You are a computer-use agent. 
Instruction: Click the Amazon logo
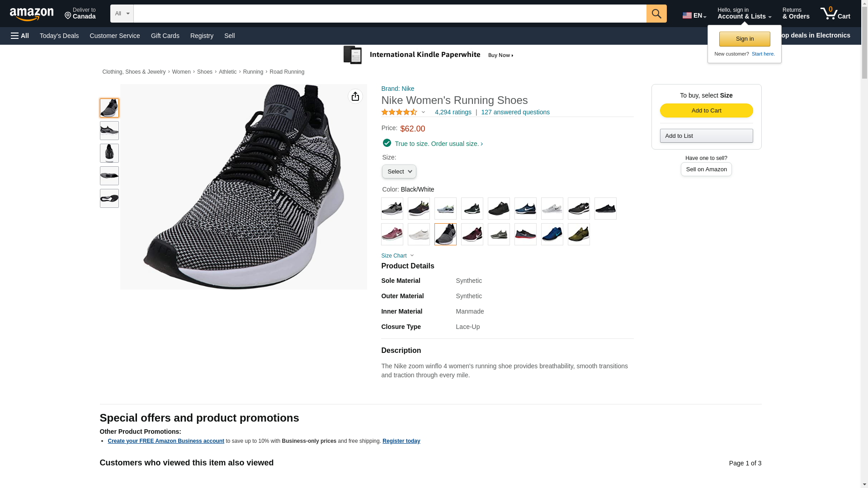click(32, 14)
